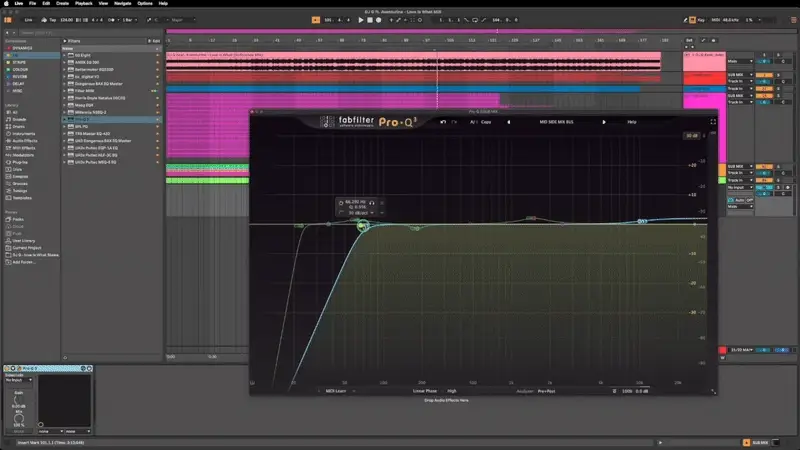Viewport: 800px width, 450px height.
Task: Select the REVERB collection in browser
Action: [x=20, y=77]
